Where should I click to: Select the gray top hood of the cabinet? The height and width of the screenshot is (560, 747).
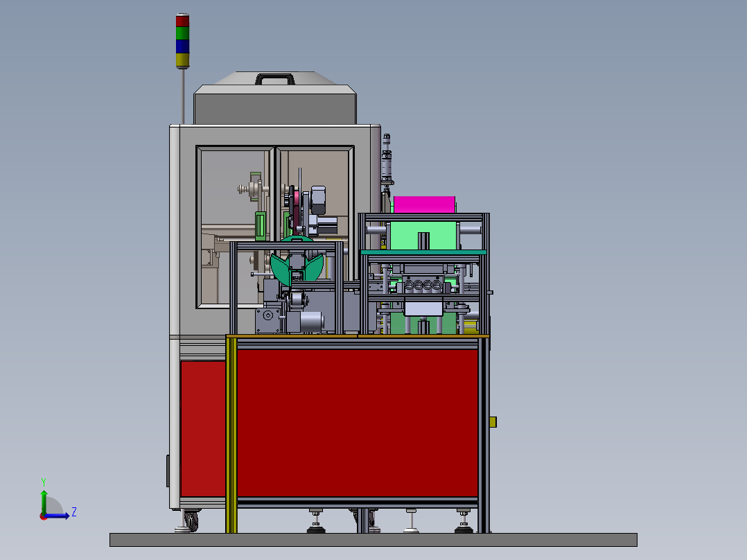tap(275, 108)
